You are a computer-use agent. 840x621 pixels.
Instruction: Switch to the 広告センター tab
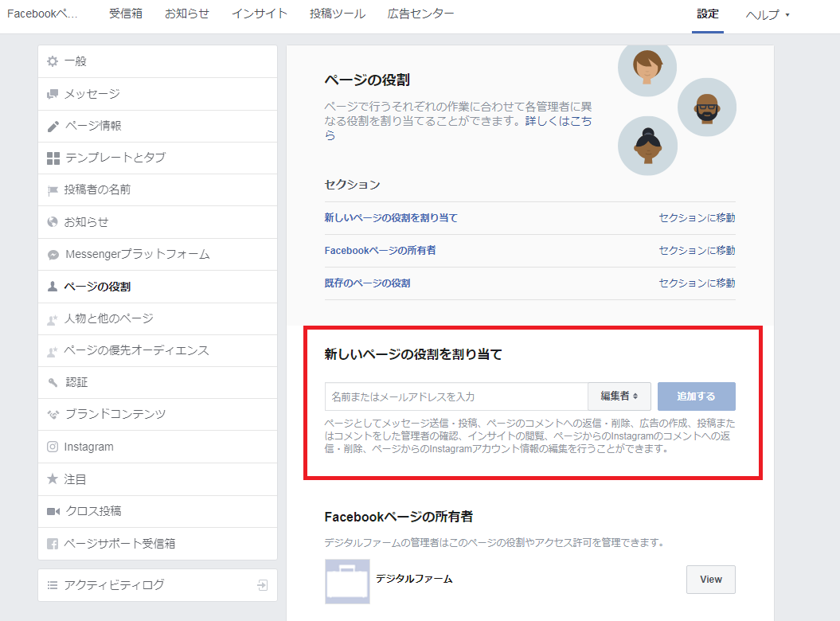click(x=420, y=14)
